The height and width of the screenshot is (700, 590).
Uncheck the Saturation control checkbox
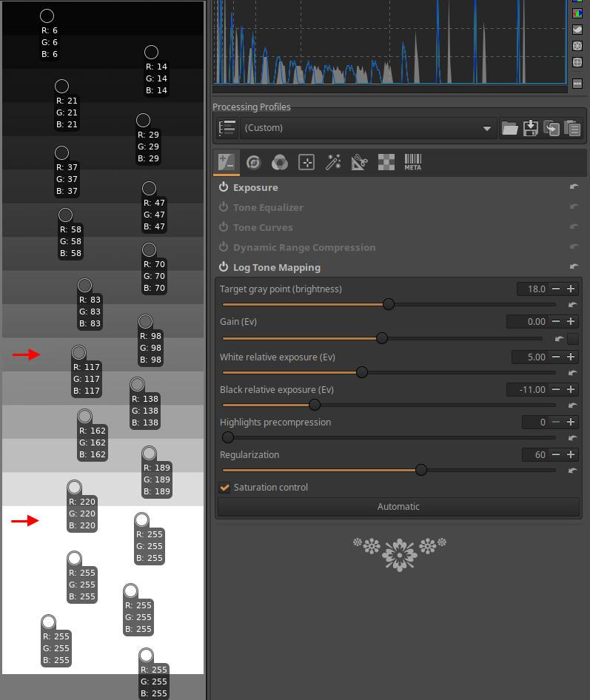[224, 488]
